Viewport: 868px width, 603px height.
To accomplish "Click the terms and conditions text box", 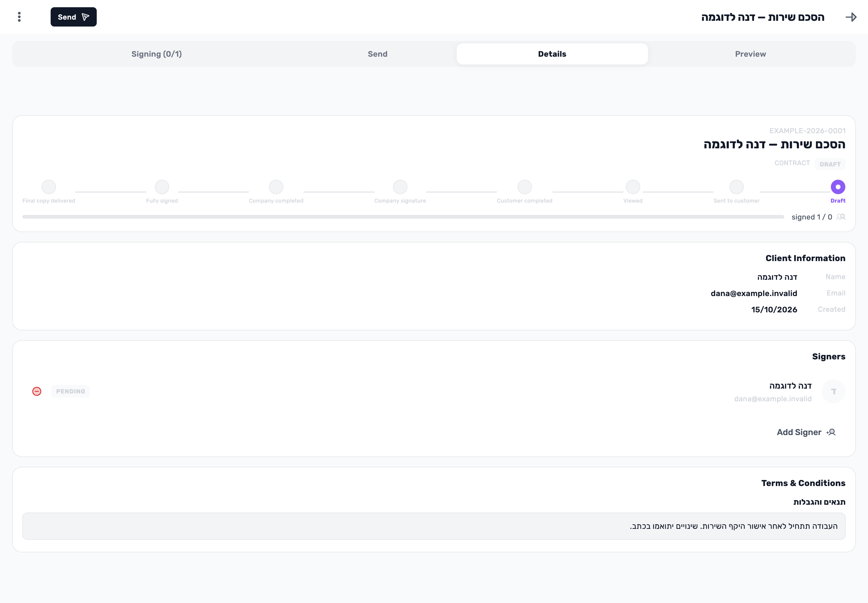I will 434,526.
